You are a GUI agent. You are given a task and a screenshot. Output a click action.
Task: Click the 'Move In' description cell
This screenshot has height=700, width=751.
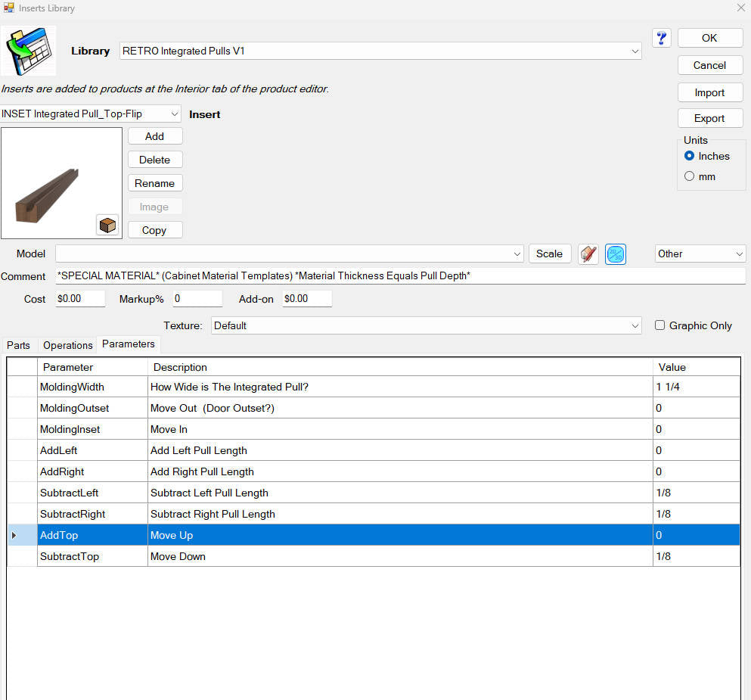pyautogui.click(x=400, y=429)
